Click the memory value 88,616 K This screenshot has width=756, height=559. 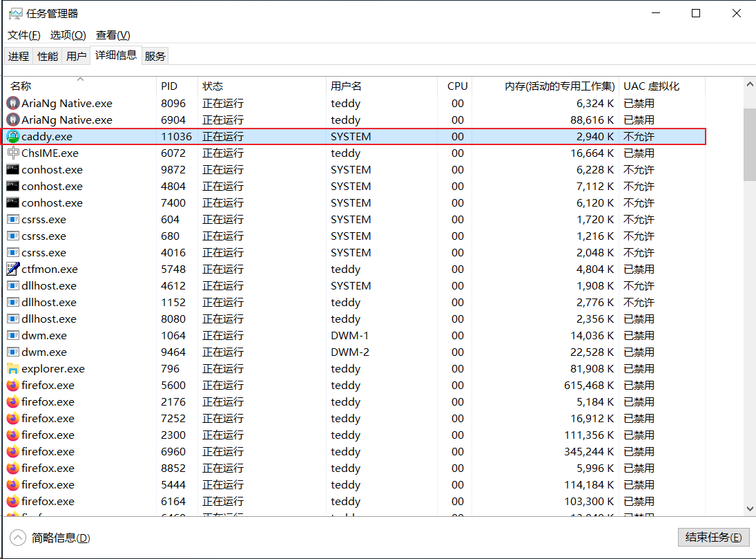(x=592, y=120)
